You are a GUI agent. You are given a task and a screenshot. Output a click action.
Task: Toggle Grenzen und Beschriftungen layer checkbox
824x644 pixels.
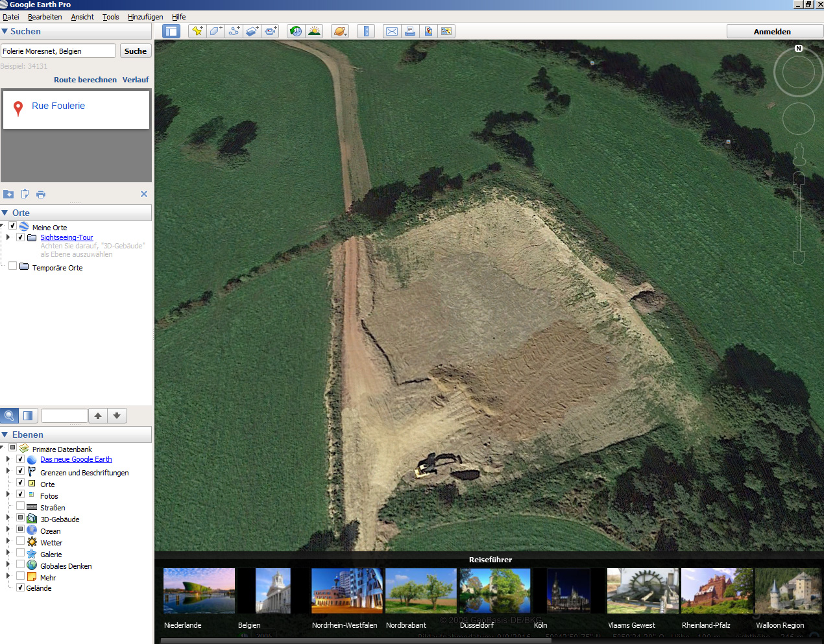coord(20,471)
